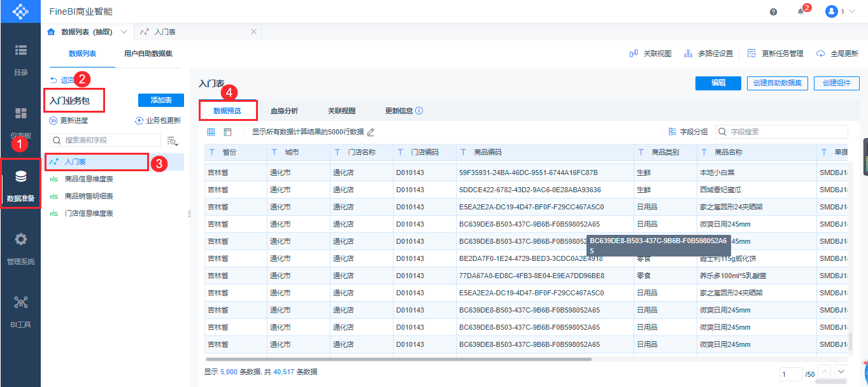Screen dimensions: 868x387
Task: Click the horizontal scrollbar of the table
Action: [x=398, y=359]
